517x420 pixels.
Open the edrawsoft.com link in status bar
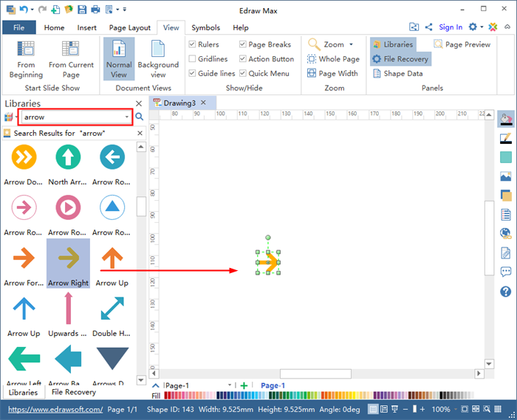pos(55,410)
